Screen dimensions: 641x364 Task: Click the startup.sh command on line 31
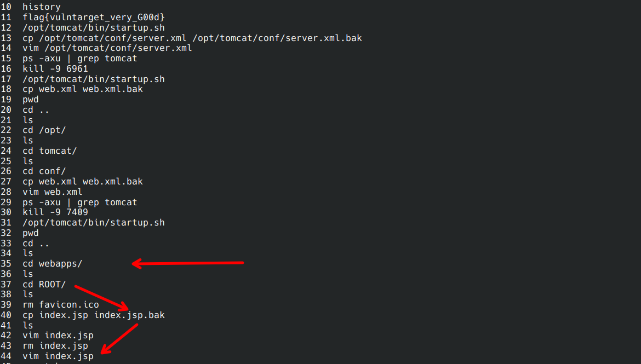94,223
